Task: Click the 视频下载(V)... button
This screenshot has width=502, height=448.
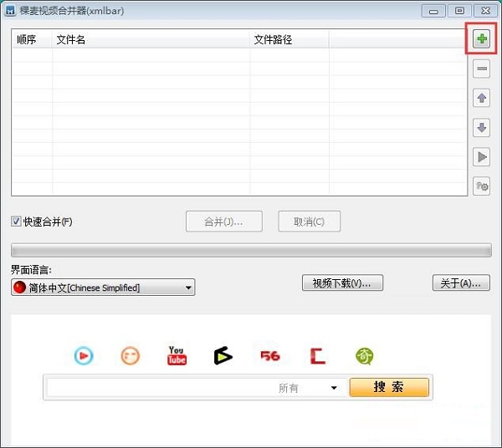Action: tap(342, 283)
